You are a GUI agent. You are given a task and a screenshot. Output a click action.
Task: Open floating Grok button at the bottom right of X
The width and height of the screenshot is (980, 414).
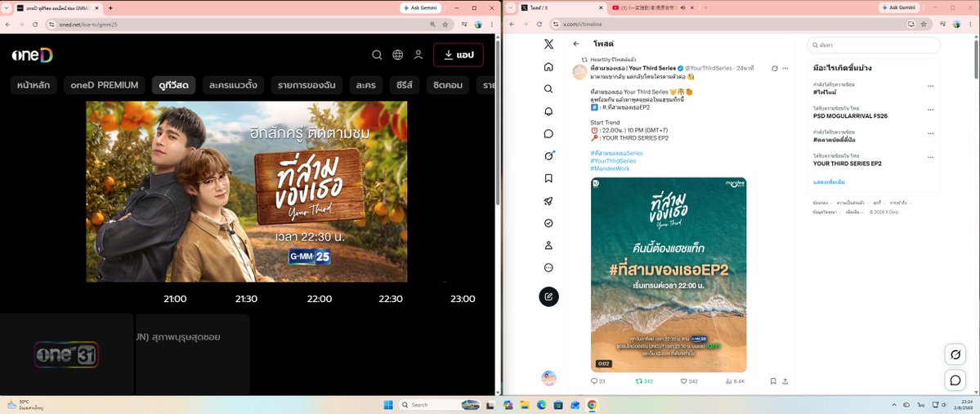[x=955, y=355]
